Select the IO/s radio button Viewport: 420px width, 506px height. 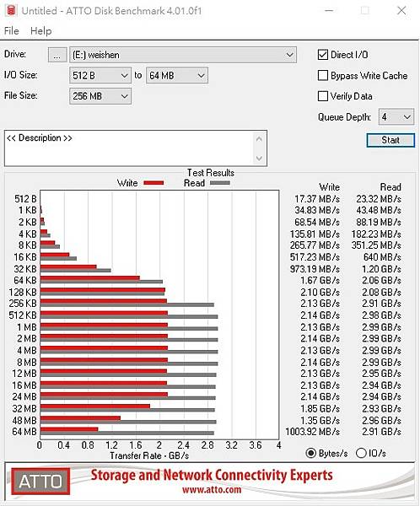[361, 454]
